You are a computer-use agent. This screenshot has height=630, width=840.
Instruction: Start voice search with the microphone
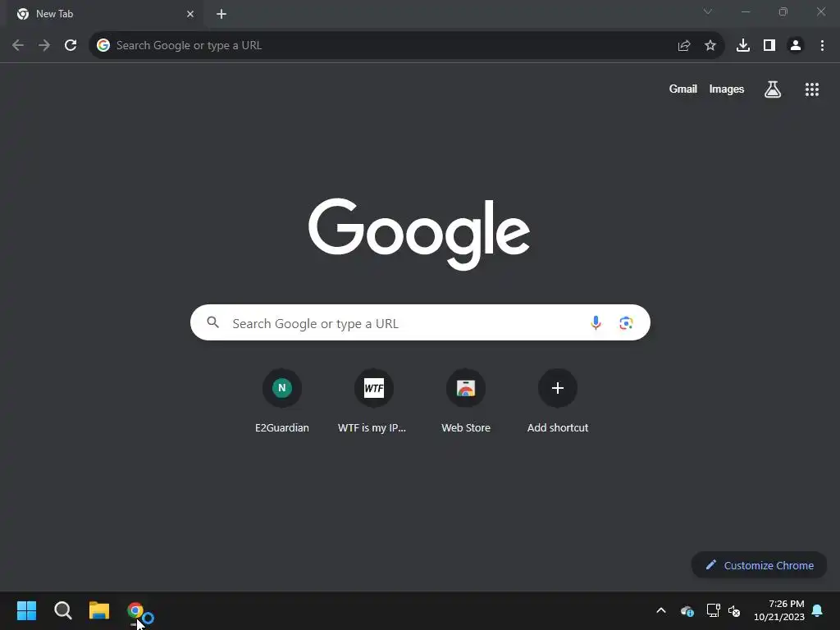pyautogui.click(x=596, y=322)
